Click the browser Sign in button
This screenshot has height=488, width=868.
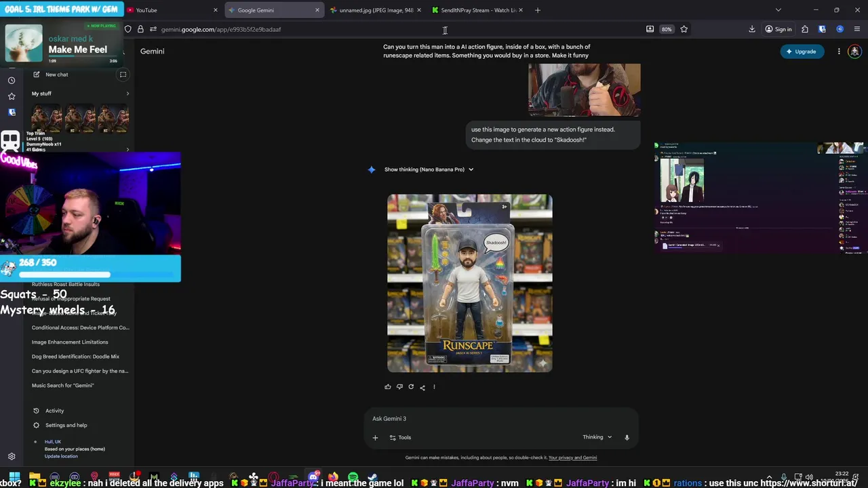pos(778,29)
